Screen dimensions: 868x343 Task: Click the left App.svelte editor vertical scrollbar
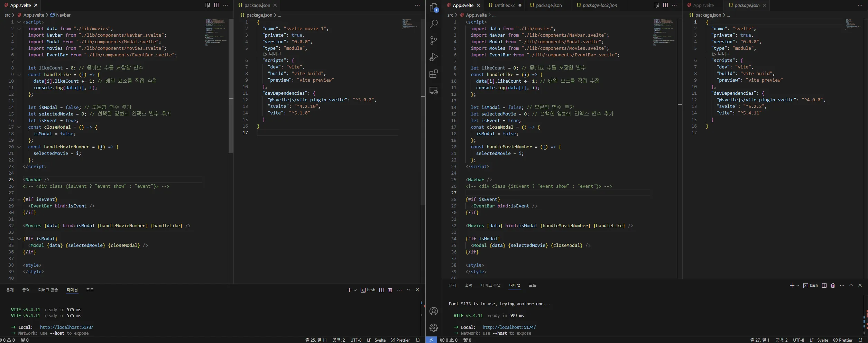[231, 85]
